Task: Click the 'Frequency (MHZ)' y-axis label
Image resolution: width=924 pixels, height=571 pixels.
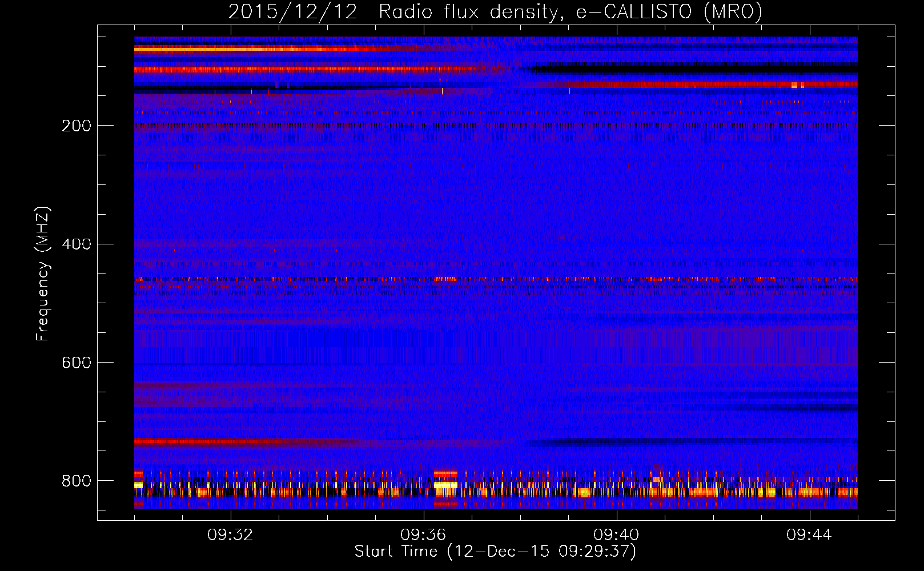Action: [x=42, y=274]
